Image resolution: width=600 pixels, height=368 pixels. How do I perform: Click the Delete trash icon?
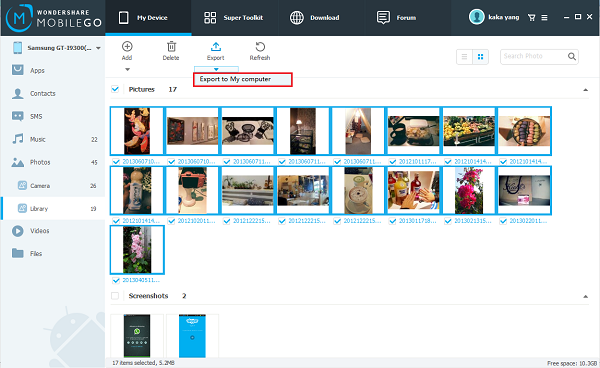(171, 47)
